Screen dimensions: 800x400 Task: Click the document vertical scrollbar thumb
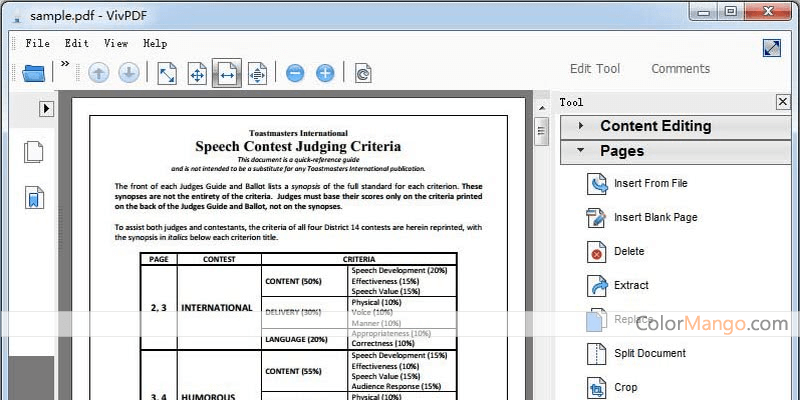click(x=541, y=130)
